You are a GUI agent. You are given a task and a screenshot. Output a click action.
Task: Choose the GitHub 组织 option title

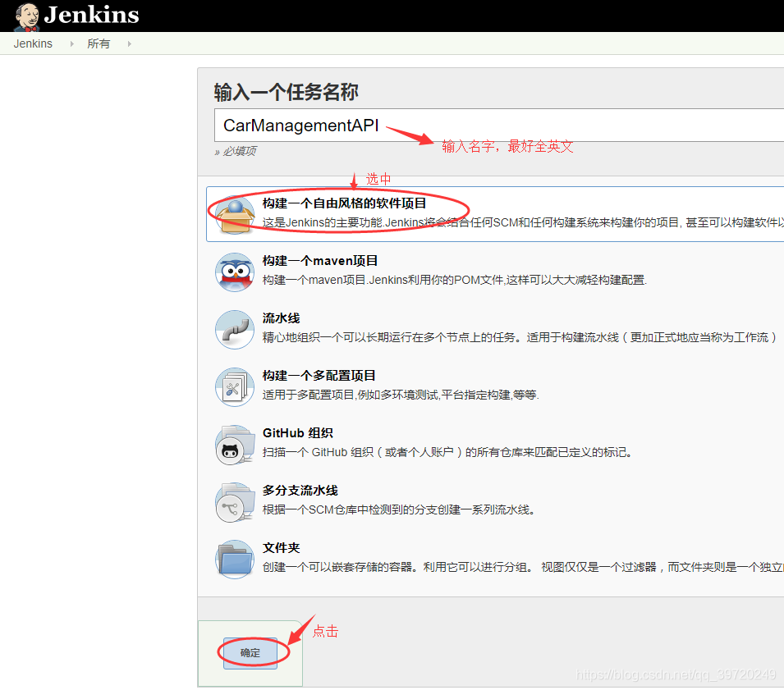(x=297, y=433)
